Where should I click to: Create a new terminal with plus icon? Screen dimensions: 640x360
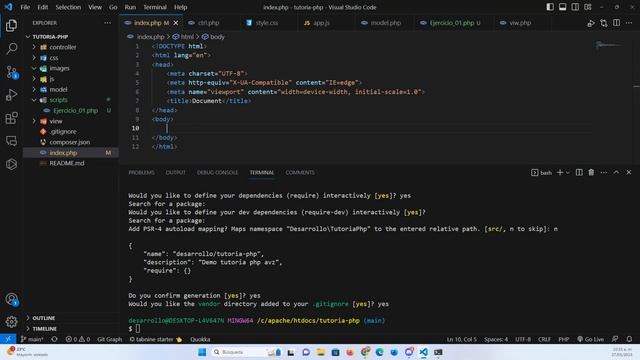[x=560, y=172]
